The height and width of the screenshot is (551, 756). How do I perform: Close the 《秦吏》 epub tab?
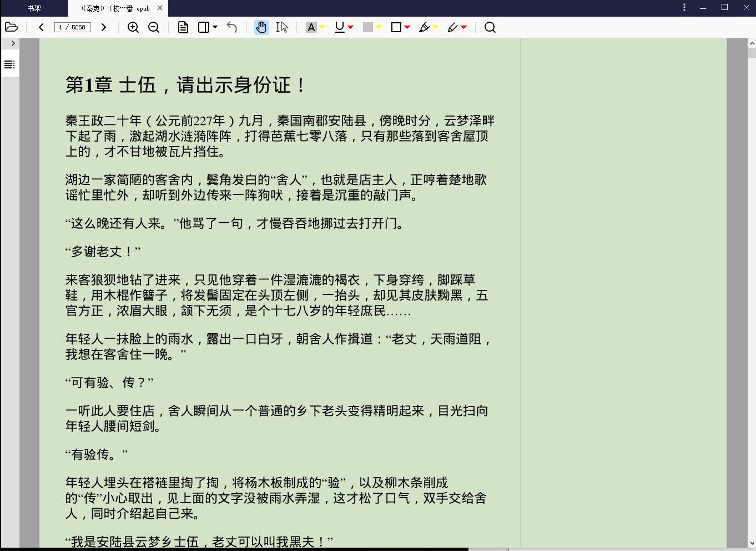(160, 8)
